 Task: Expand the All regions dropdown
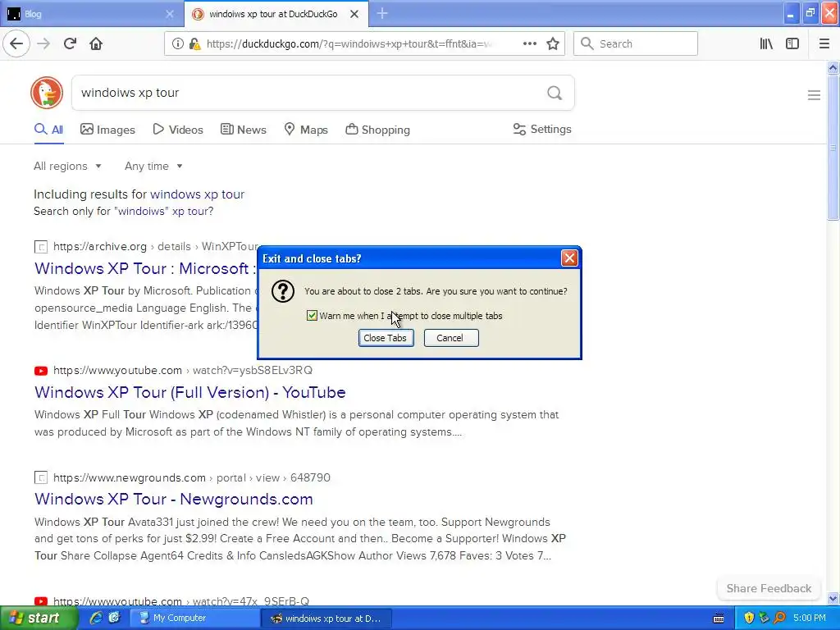pos(67,166)
